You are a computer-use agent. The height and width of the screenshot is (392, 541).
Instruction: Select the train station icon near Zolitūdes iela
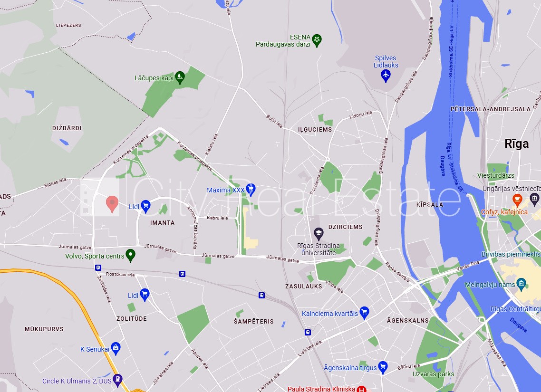[98, 268]
